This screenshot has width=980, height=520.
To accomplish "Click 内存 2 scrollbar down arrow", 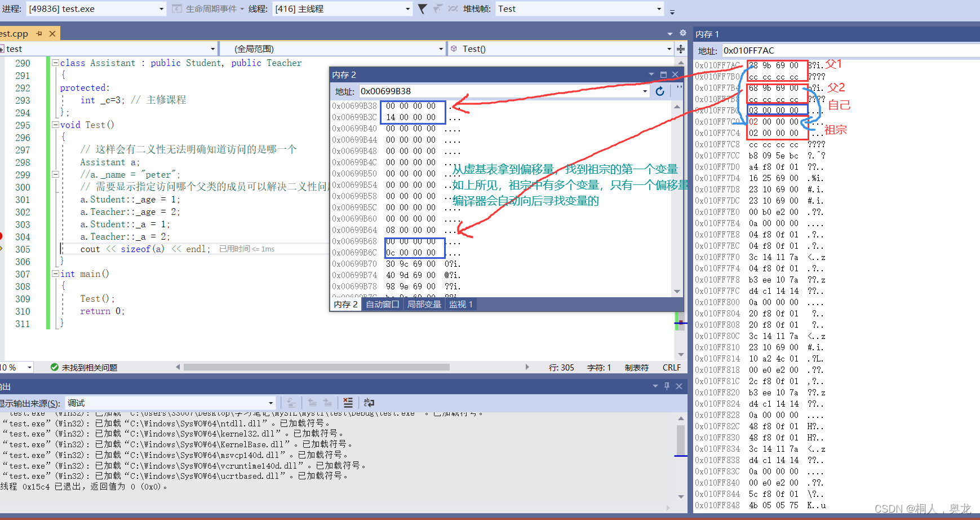I will coord(677,292).
